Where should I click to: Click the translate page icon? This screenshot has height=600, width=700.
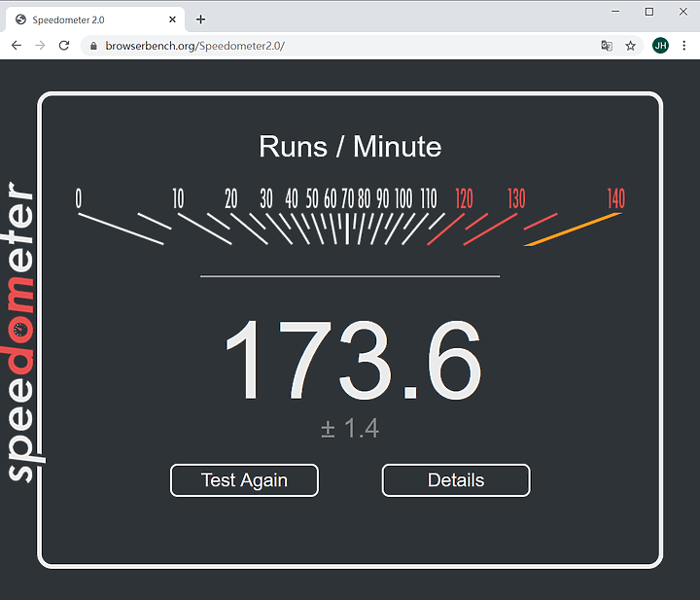coord(607,46)
